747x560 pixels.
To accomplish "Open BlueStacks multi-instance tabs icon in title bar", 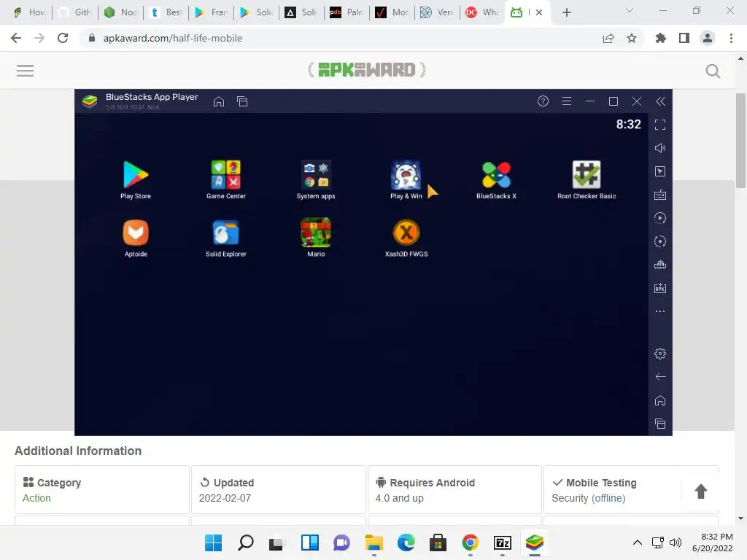I will click(x=242, y=101).
